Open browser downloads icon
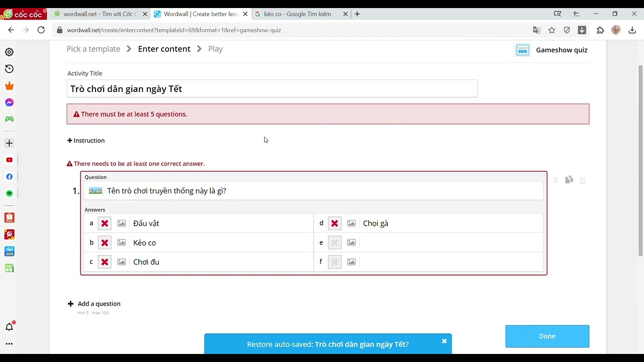 (632, 30)
